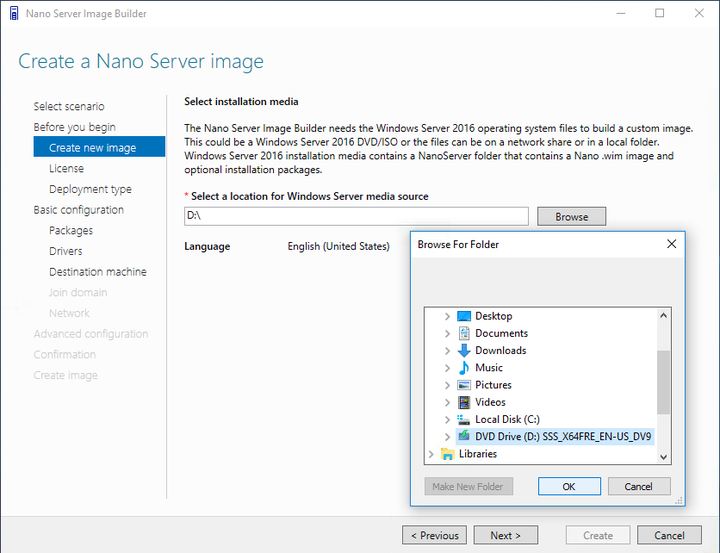Select the Local Disk (C:) drive icon
Screen dimensions: 720x553
pos(464,419)
